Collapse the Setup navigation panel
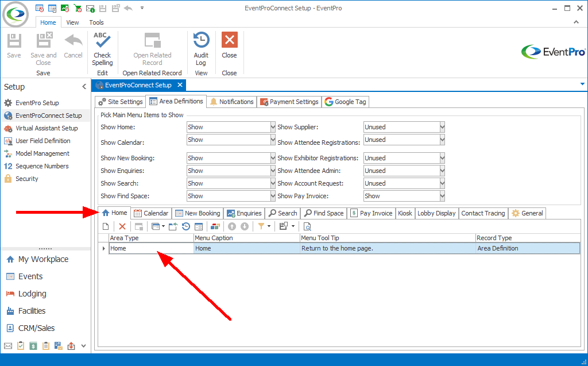The image size is (588, 366). [x=84, y=87]
